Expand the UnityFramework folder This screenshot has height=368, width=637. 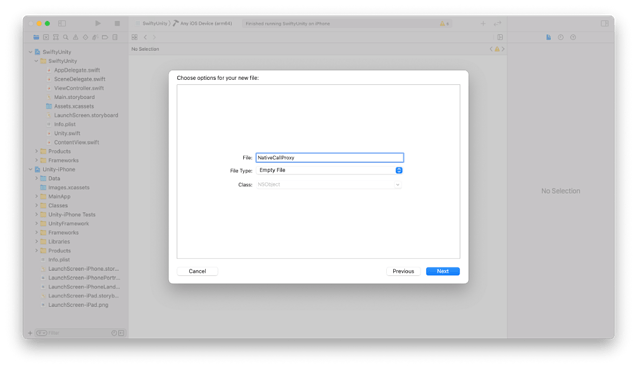pyautogui.click(x=36, y=223)
